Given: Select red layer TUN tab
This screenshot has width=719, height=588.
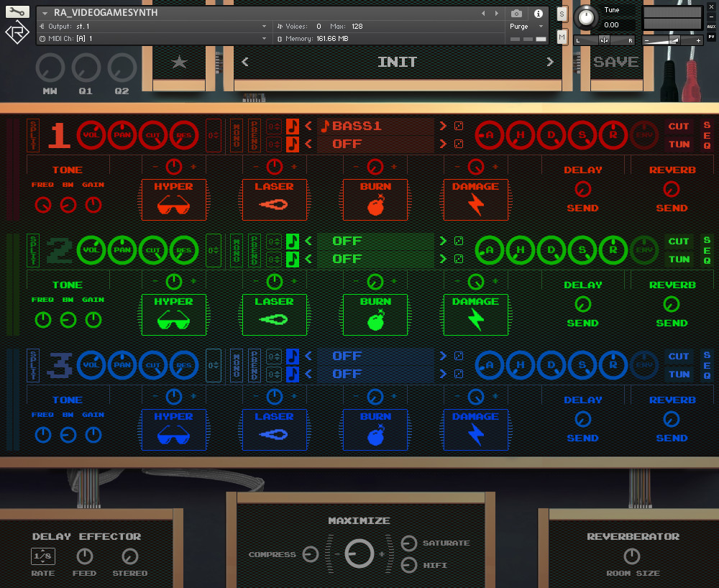Looking at the screenshot, I should point(679,144).
